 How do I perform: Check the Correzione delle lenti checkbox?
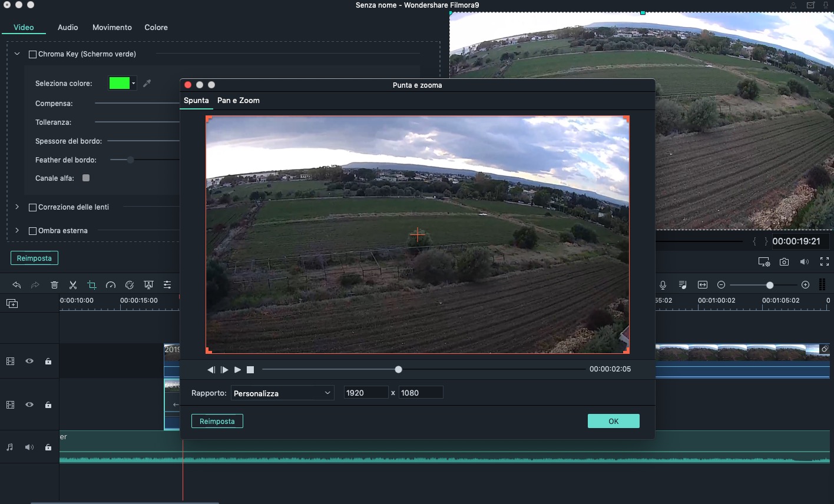[x=33, y=207]
